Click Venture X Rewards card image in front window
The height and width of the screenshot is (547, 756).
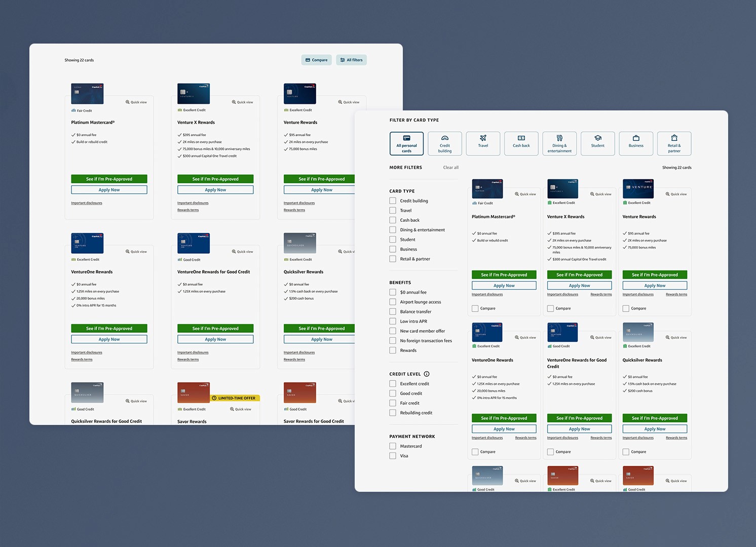click(562, 188)
